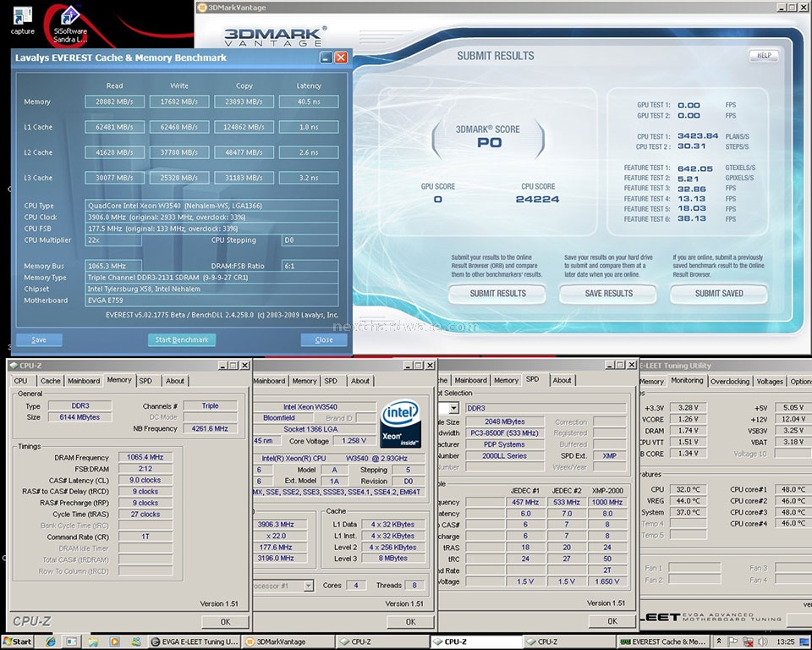Click the network tray icon with red X
This screenshot has width=812, height=650.
click(747, 642)
